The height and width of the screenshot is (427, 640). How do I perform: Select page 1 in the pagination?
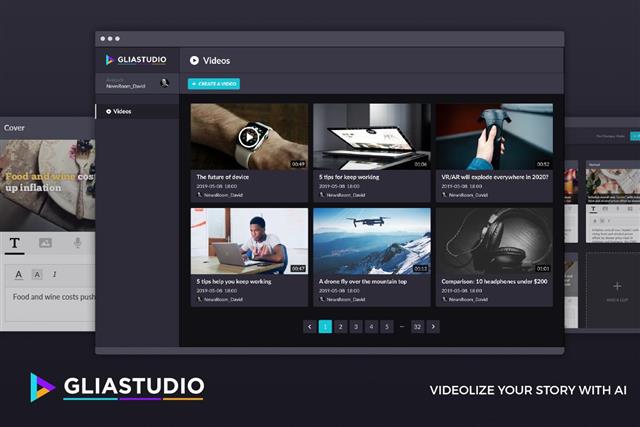point(325,327)
